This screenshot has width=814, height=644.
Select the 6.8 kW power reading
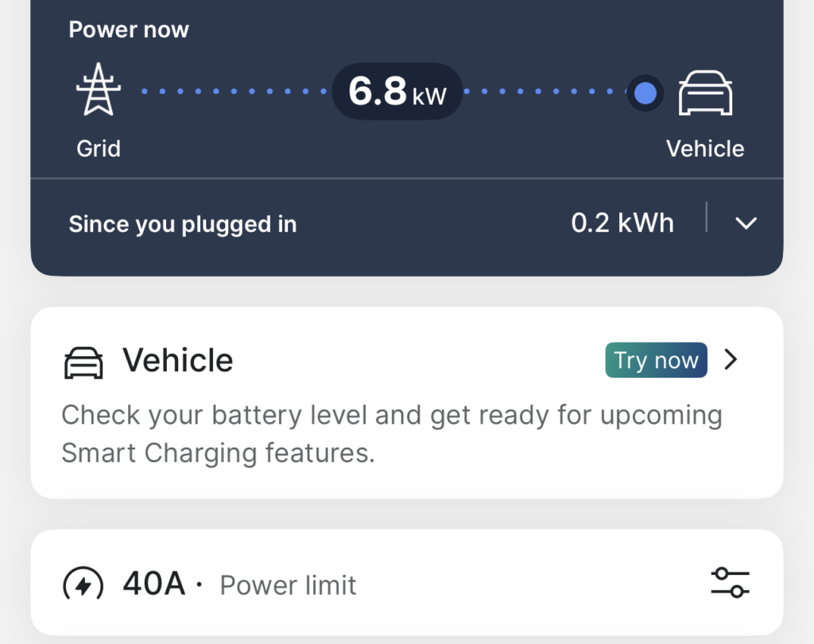pos(397,91)
